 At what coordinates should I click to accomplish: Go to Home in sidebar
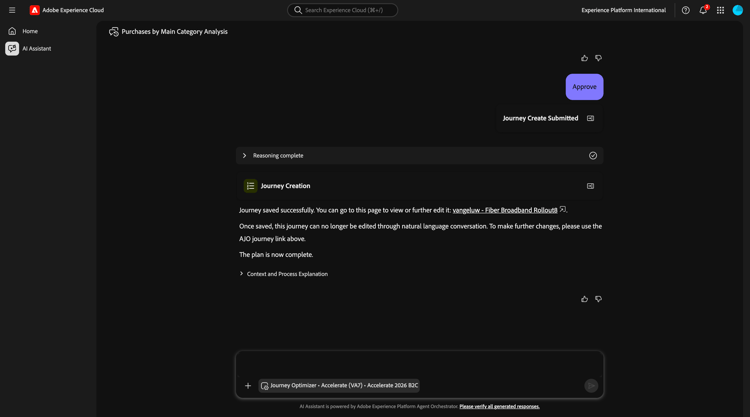click(x=30, y=31)
